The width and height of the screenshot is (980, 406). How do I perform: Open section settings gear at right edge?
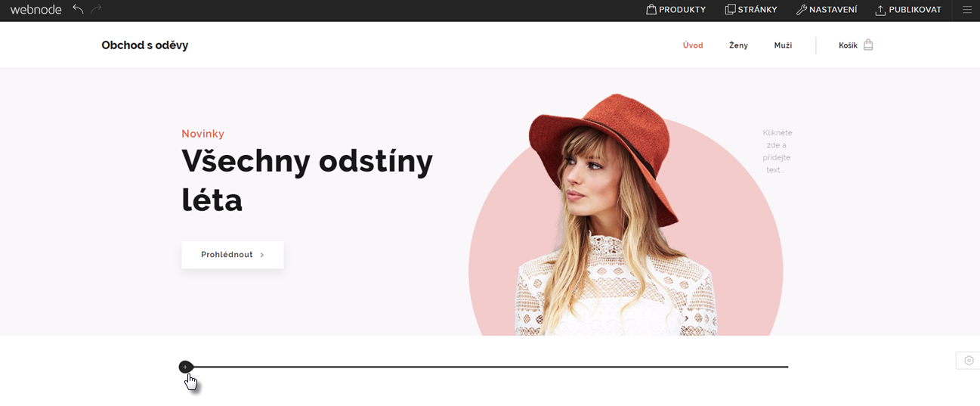969,361
